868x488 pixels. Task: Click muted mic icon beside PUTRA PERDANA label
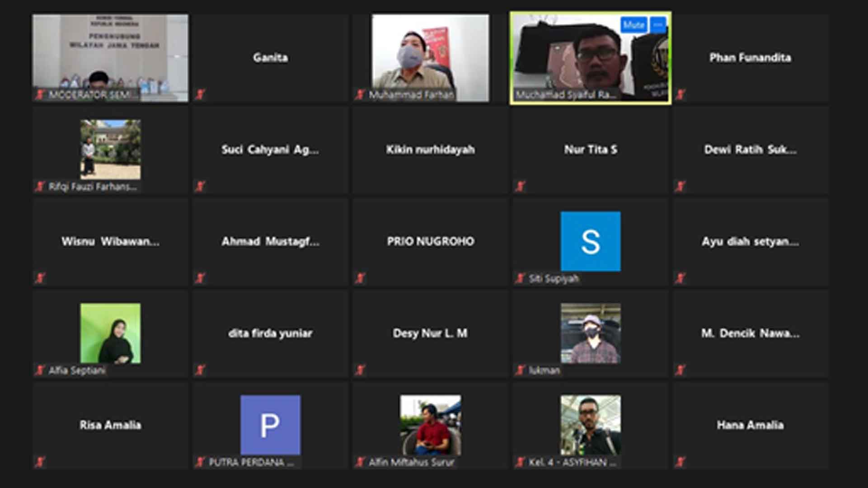click(200, 462)
